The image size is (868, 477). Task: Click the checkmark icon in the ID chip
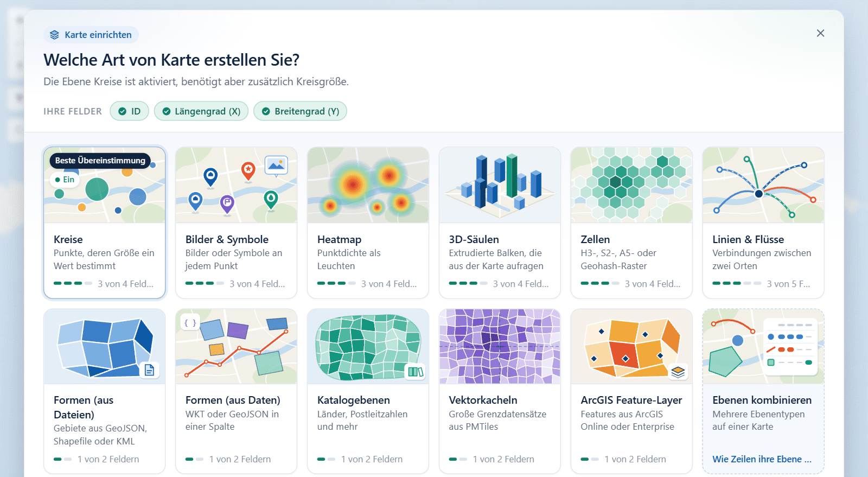[123, 111]
